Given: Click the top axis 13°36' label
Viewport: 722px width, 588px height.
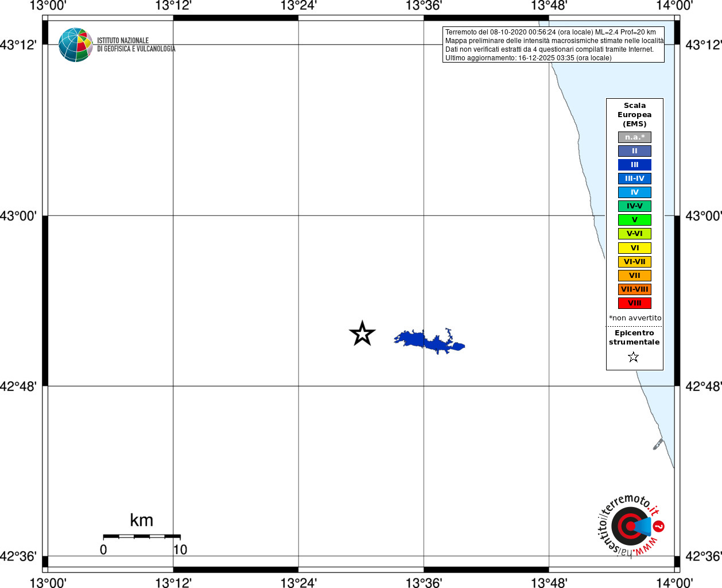Looking at the screenshot, I should (x=424, y=6).
